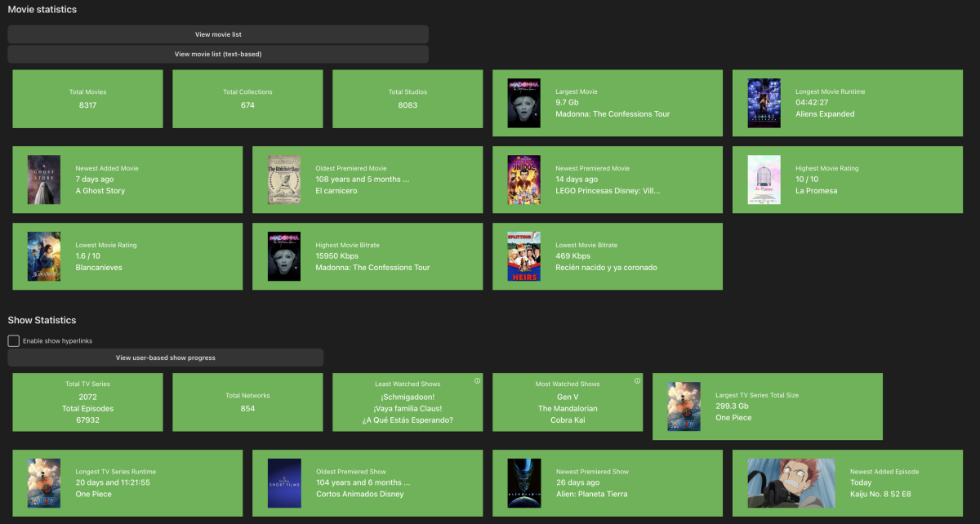Click the Lowest Movie Bitrate poster

[523, 256]
